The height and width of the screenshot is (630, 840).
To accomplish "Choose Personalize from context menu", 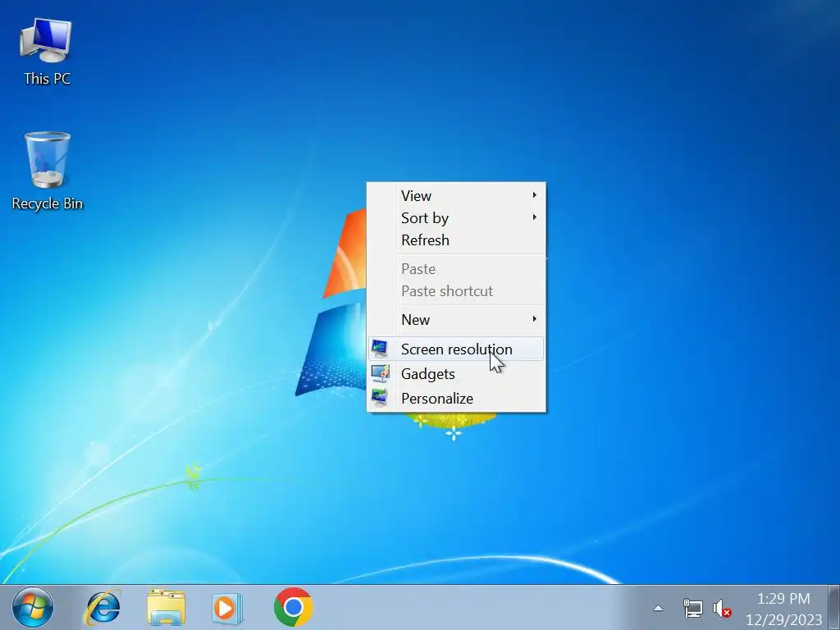I will tap(456, 398).
